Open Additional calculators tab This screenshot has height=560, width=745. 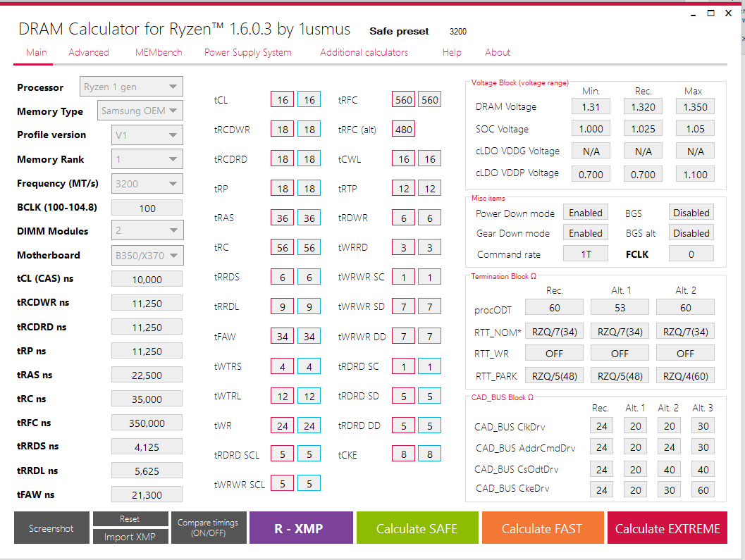point(364,52)
